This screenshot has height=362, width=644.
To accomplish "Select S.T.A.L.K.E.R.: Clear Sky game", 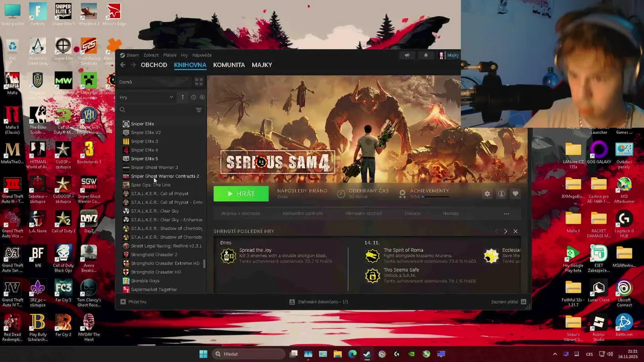I will coord(155,211).
